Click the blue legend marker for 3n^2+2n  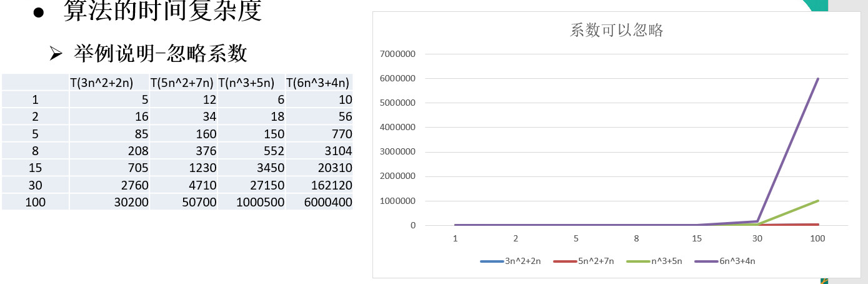492,261
